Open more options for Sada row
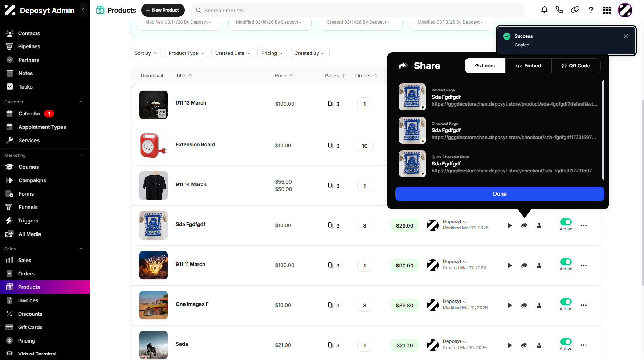 coord(583,345)
